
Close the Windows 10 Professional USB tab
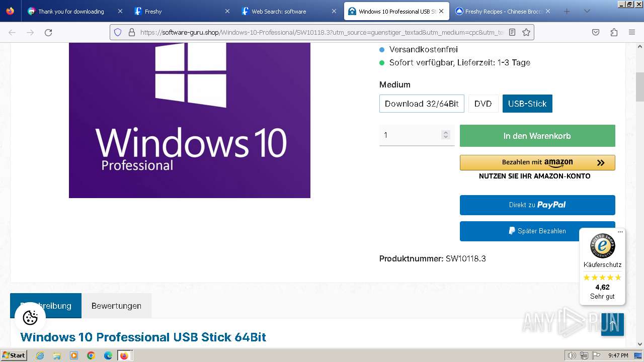click(x=441, y=11)
